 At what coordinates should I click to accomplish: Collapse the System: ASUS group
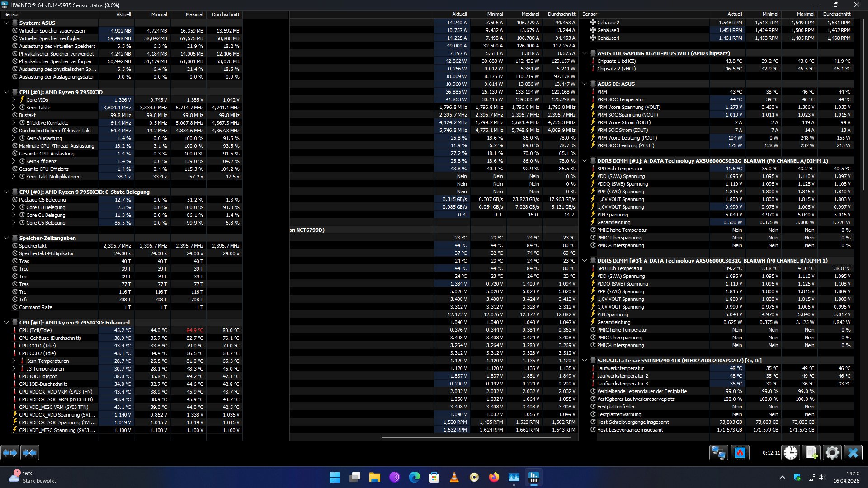[6, 23]
